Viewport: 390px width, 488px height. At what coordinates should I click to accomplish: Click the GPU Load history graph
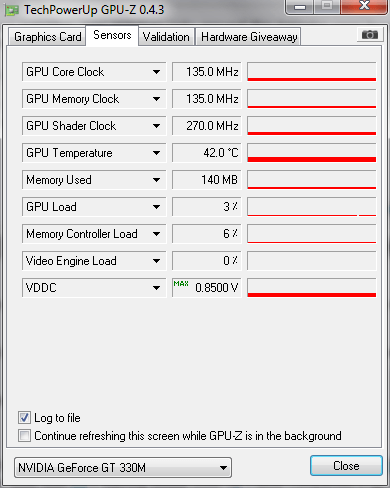point(312,207)
